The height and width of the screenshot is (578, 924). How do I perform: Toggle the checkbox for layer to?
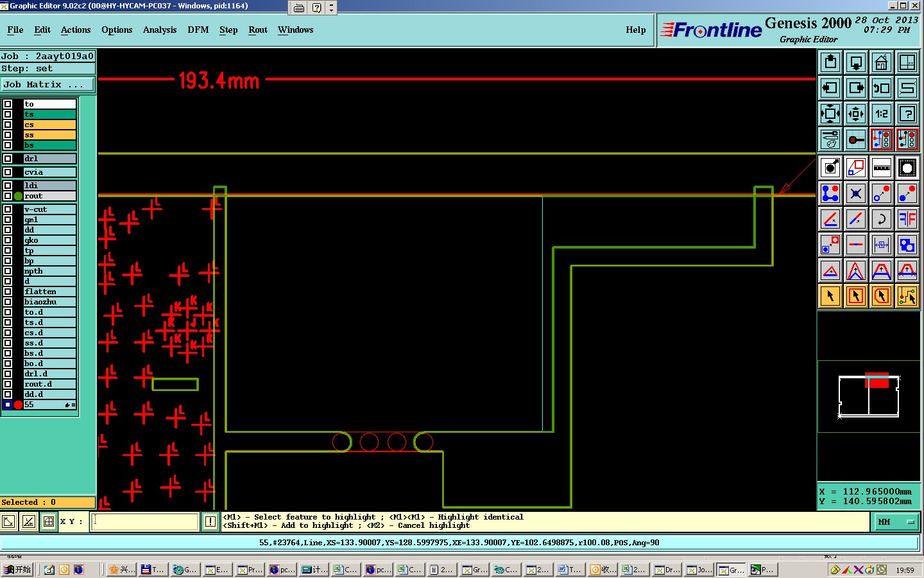tap(8, 104)
